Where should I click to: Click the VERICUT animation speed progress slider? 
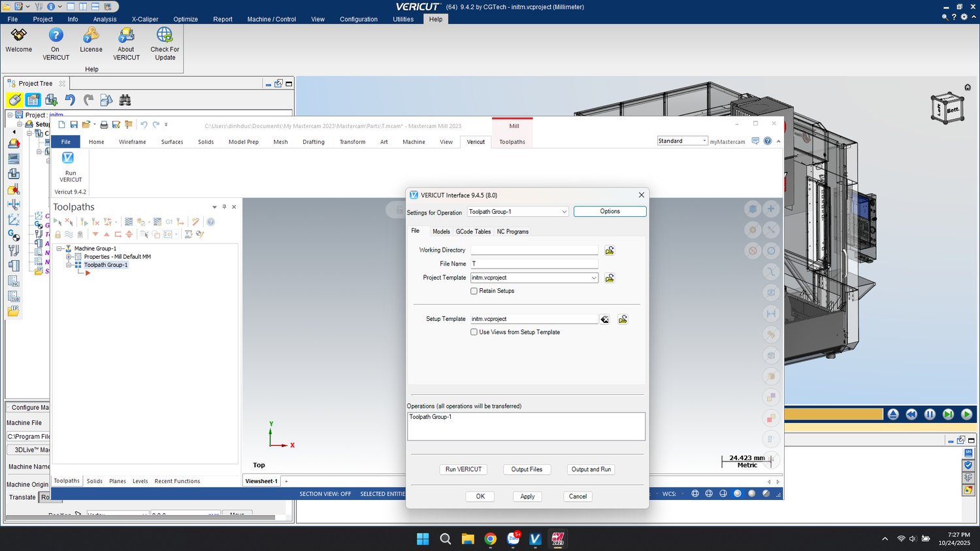point(833,414)
